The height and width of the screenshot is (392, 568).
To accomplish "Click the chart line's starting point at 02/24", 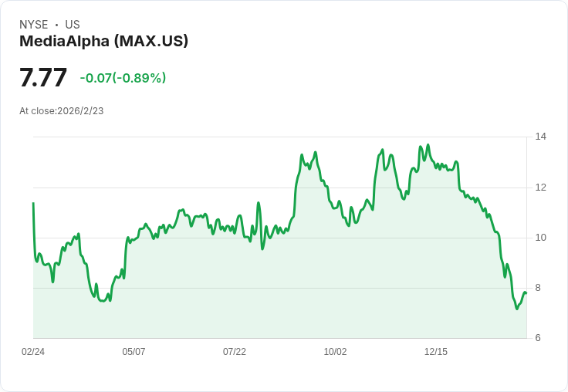I will tap(33, 204).
